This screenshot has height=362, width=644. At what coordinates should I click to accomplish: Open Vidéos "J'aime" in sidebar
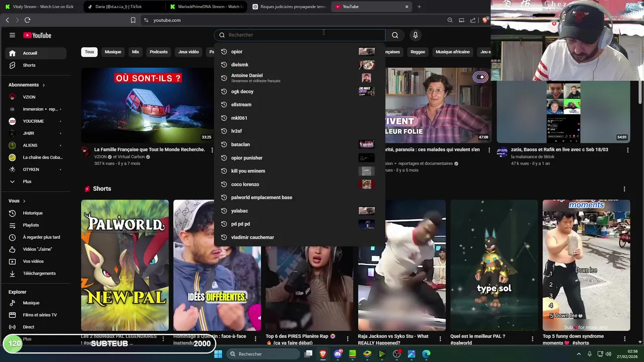click(36, 249)
